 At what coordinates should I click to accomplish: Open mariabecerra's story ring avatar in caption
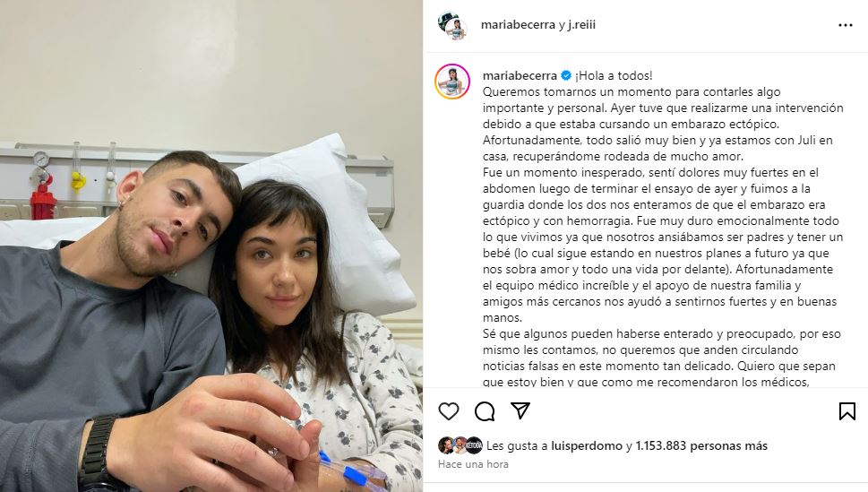pos(452,82)
